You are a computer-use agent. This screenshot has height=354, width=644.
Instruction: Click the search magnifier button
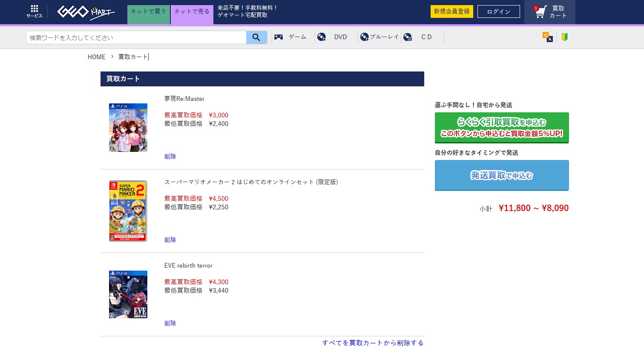coord(256,37)
